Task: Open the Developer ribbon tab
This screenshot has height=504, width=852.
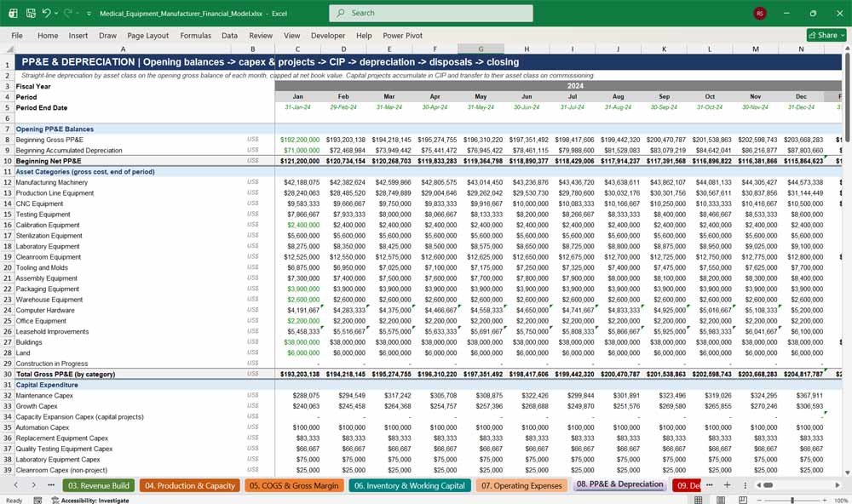Action: [x=328, y=35]
